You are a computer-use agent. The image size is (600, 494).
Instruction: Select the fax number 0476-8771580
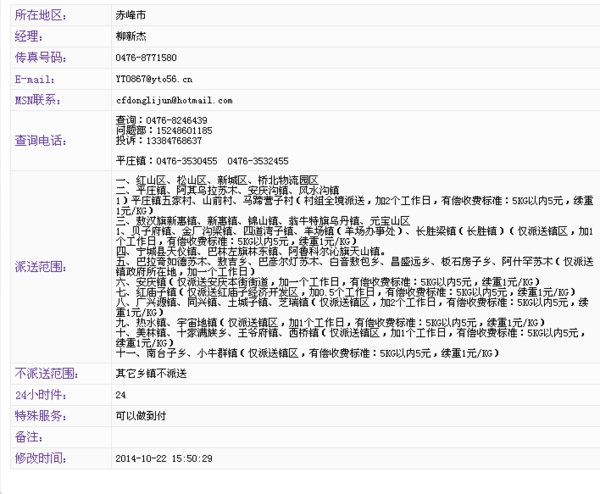click(x=146, y=58)
